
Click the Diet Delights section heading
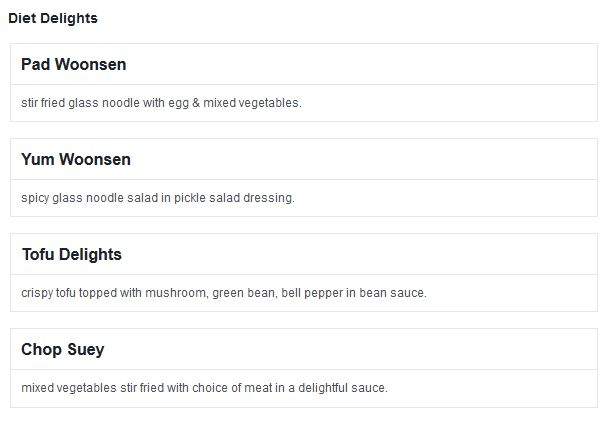click(x=53, y=18)
